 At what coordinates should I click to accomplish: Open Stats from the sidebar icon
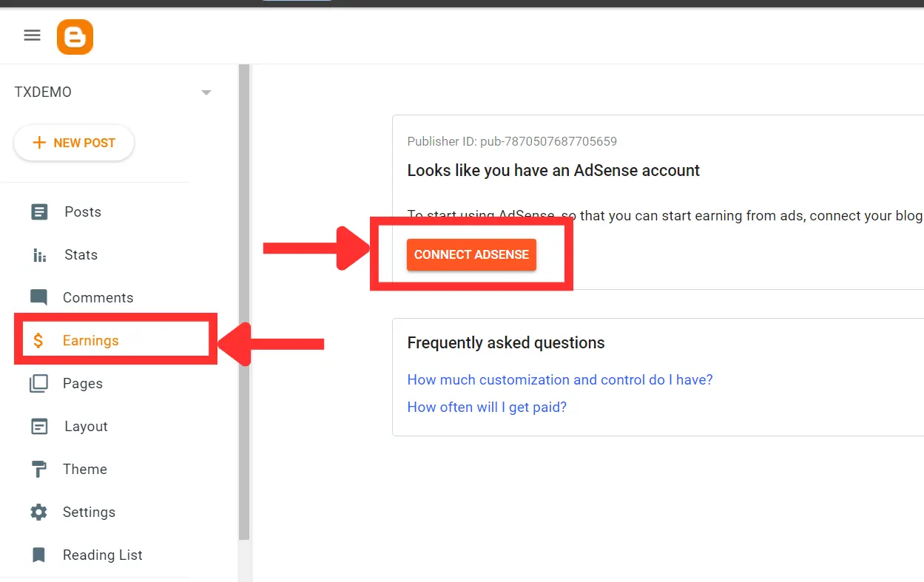click(x=38, y=254)
